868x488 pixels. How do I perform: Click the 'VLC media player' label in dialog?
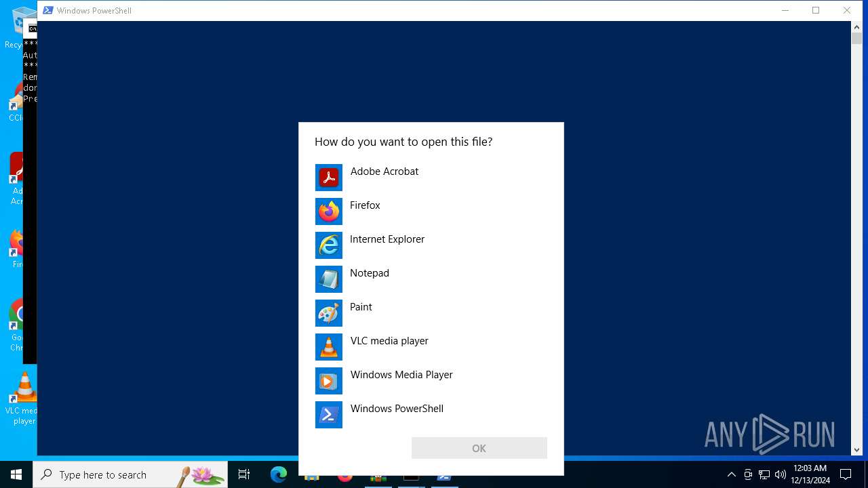pos(389,341)
